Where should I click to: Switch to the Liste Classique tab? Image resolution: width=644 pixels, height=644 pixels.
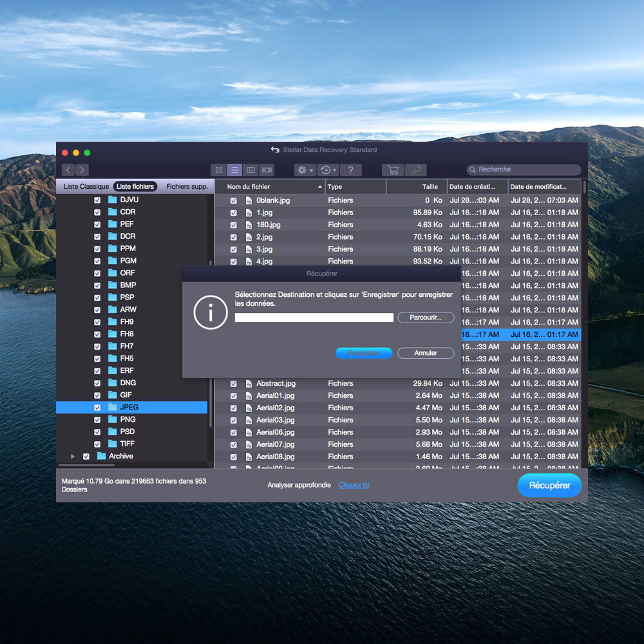click(86, 187)
